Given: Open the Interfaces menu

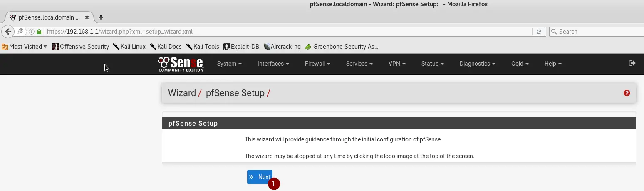Looking at the screenshot, I should click(273, 64).
